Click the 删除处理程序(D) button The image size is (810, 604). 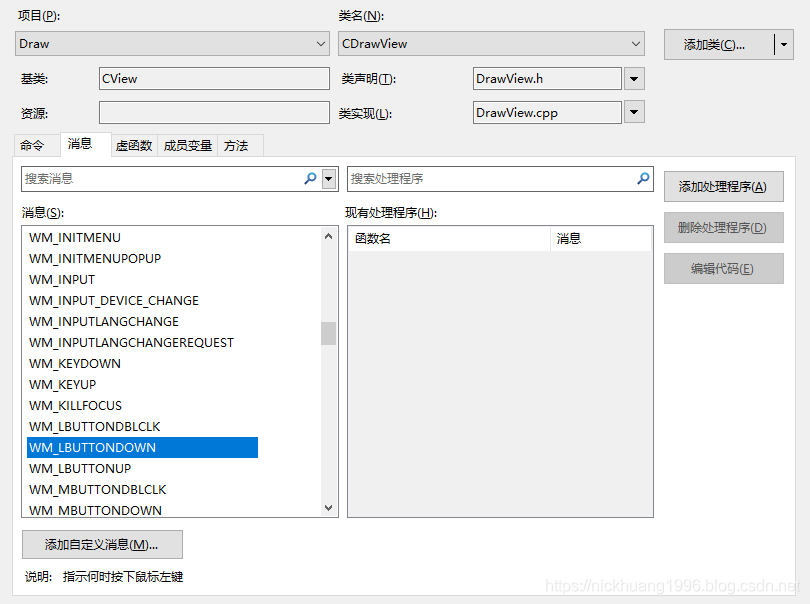(723, 227)
